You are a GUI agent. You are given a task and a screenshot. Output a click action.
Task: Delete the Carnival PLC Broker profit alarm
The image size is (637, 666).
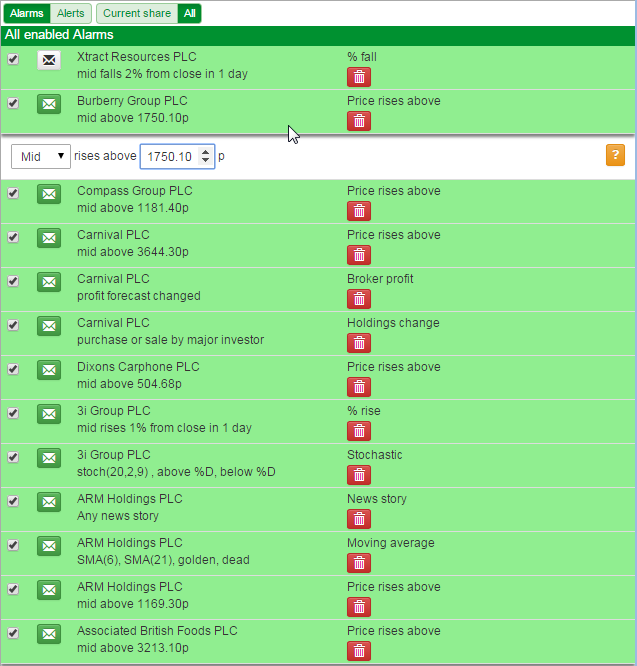[x=359, y=299]
